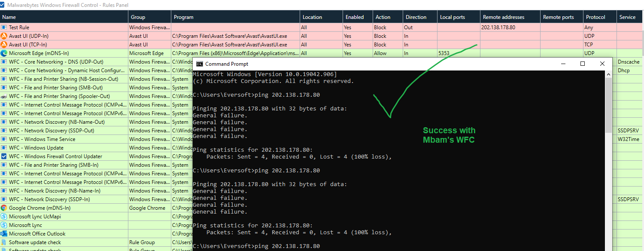Screen dimensions: 644x251
Task: Click the Network Discovery (SSDP-Out) icon
Action: [4, 131]
